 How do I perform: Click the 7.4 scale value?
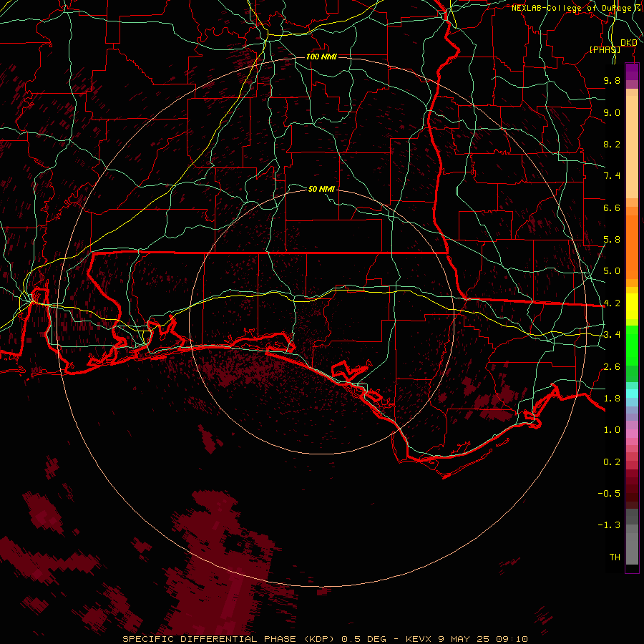(x=612, y=176)
